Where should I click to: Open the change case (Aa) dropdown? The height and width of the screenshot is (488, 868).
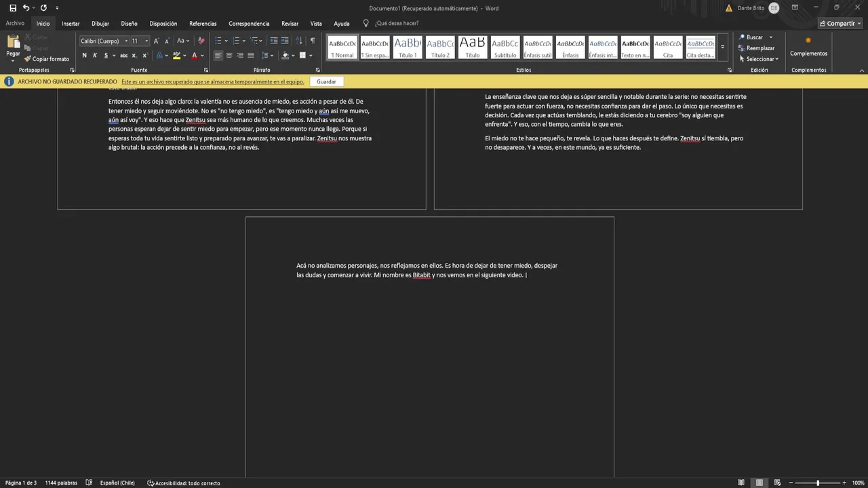point(182,41)
